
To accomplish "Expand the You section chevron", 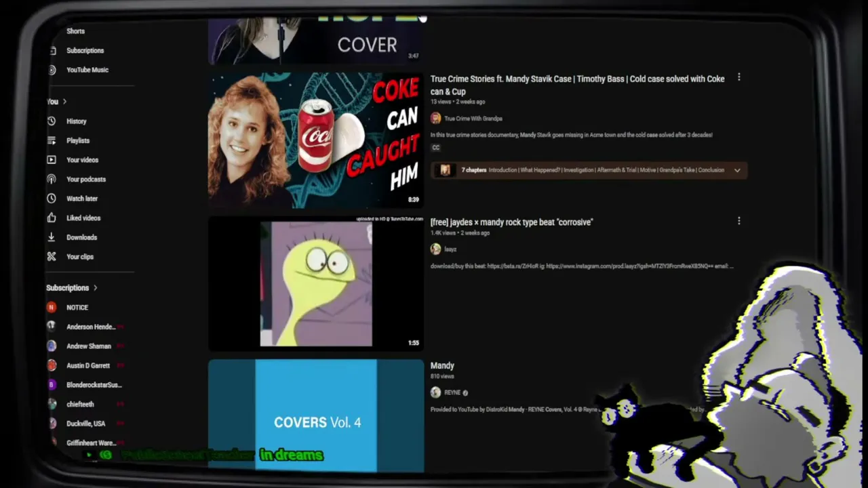I will pyautogui.click(x=64, y=102).
